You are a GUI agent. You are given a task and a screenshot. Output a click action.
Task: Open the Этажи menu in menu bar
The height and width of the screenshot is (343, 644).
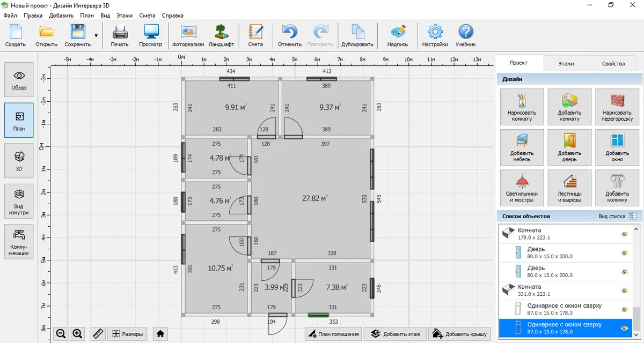(125, 16)
